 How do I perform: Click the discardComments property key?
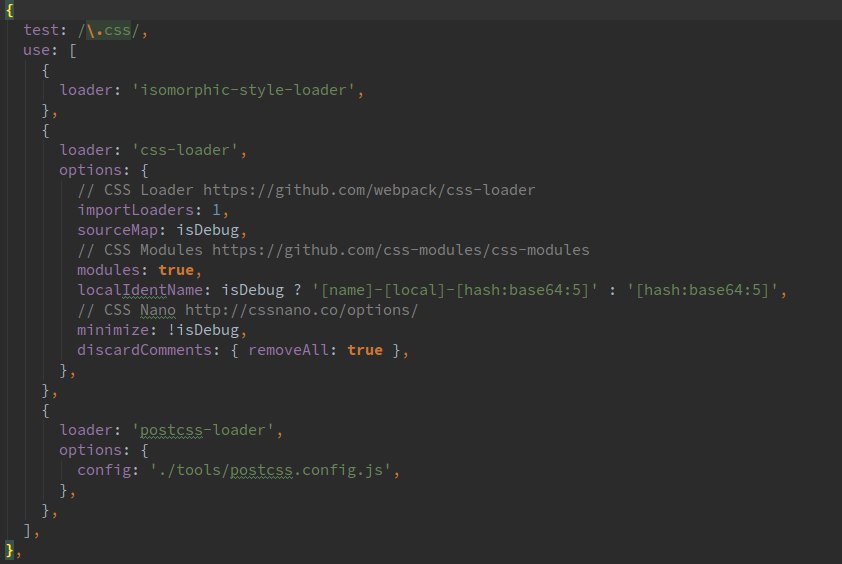tap(144, 350)
